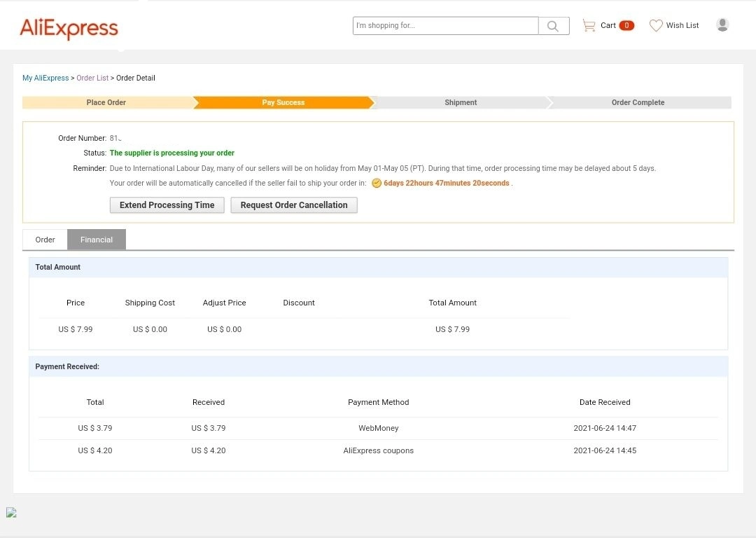Click the remaining time countdown text
The width and height of the screenshot is (756, 538).
447,184
